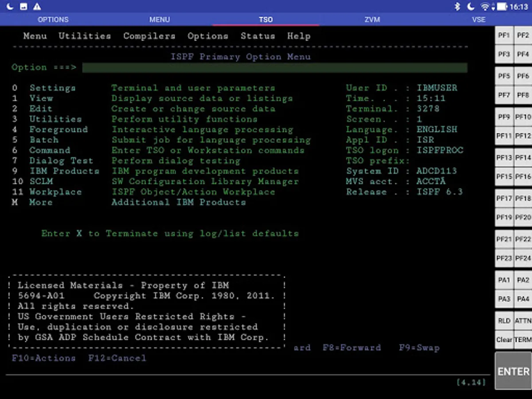The height and width of the screenshot is (399, 532).
Task: Tap the PF7 key button
Action: pos(504,95)
